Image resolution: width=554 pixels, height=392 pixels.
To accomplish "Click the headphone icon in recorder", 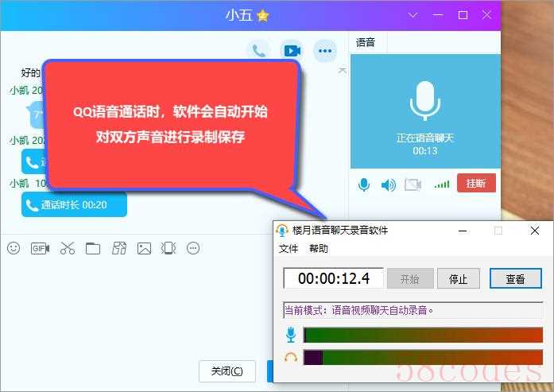I will coord(290,357).
